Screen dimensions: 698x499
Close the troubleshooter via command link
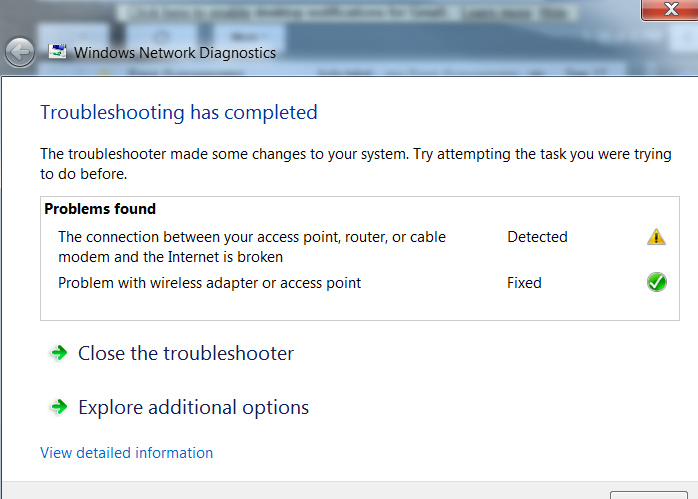pyautogui.click(x=186, y=353)
